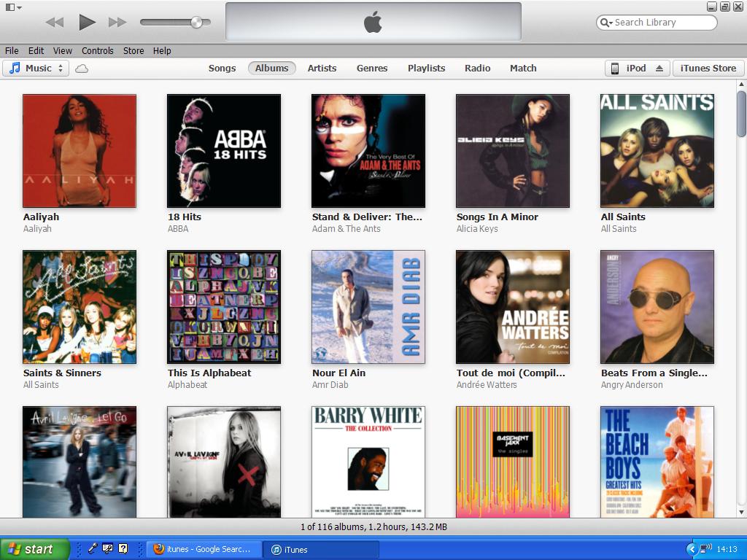The image size is (747, 560).
Task: Skip to the previous track
Action: (55, 22)
